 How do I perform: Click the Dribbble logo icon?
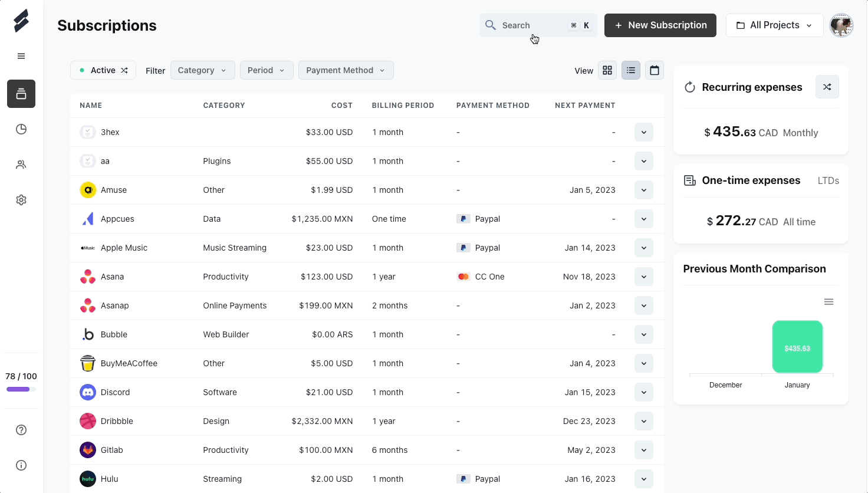pos(88,421)
